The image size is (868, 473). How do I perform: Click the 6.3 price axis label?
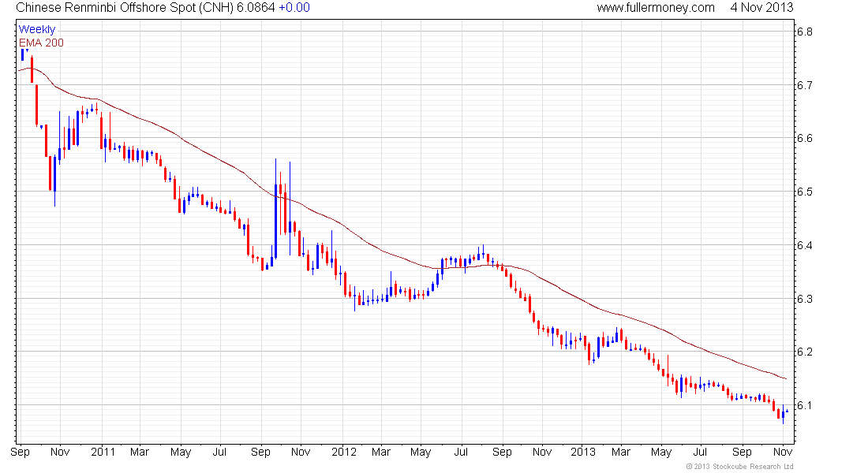pos(804,299)
